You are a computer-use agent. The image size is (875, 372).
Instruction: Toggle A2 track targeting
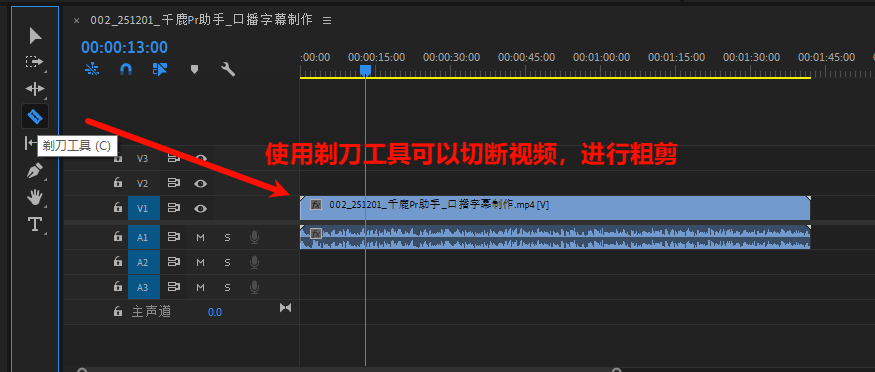tap(143, 262)
